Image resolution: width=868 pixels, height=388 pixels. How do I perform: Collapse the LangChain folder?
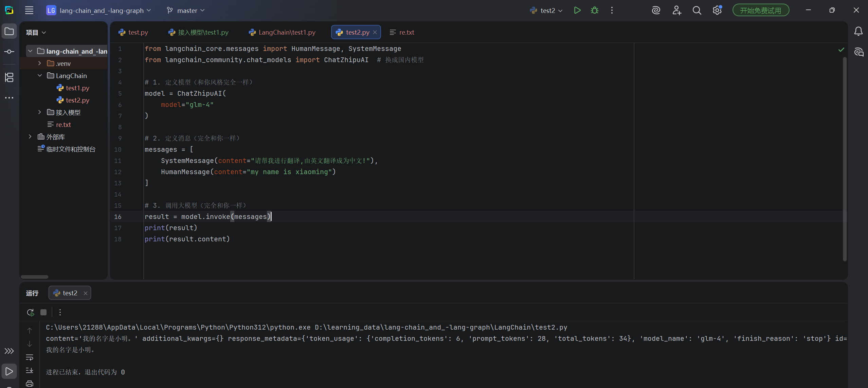click(x=40, y=76)
